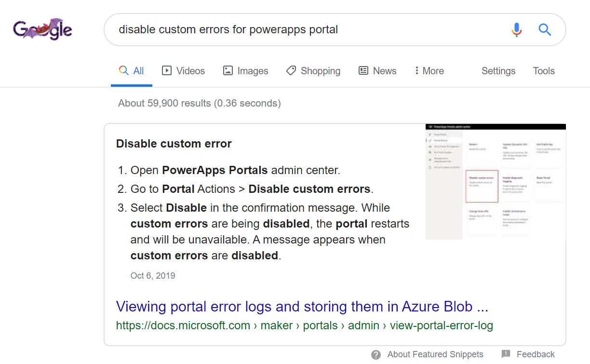The image size is (590, 364).
Task: Click the Oct 6, 2019 snippet date
Action: coord(153,276)
